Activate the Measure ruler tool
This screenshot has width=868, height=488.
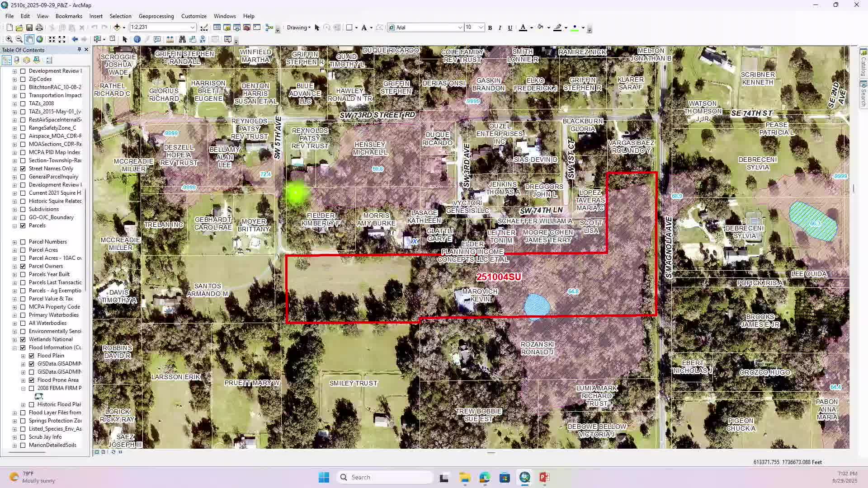click(169, 39)
